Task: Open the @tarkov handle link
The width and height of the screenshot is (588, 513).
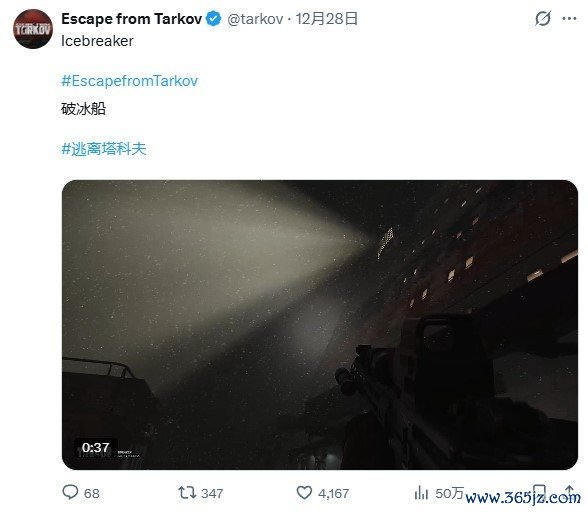Action: click(x=255, y=19)
